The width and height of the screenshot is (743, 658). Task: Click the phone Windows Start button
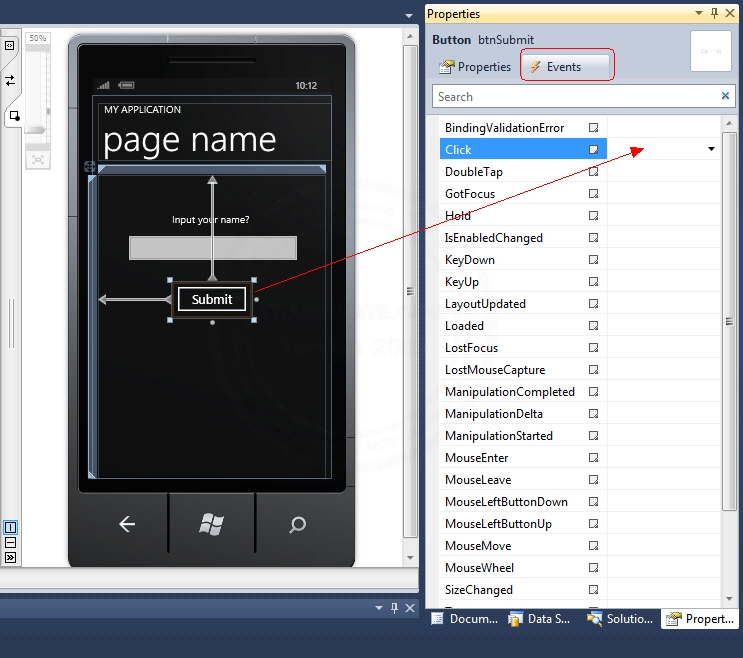(x=211, y=524)
